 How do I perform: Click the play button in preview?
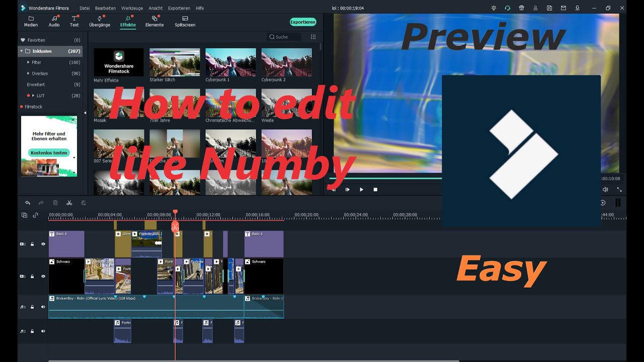click(x=361, y=190)
